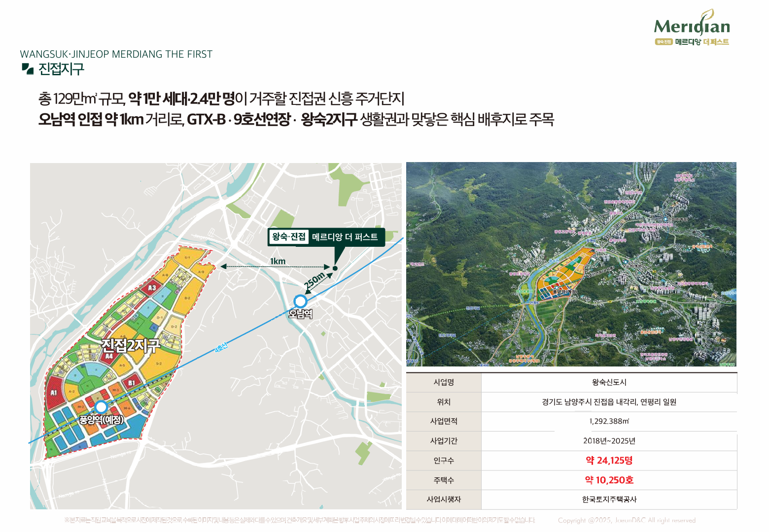Click the B1 block marker on map
Image resolution: width=769 pixels, height=532 pixels.
pyautogui.click(x=132, y=382)
